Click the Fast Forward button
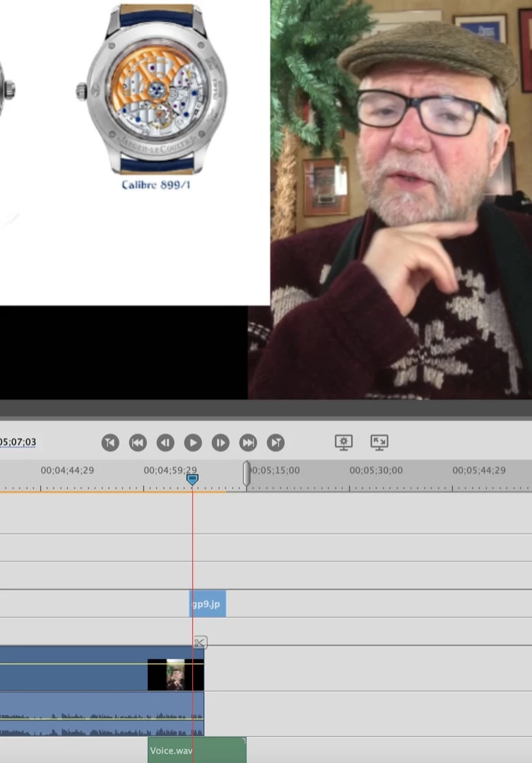Image resolution: width=532 pixels, height=763 pixels. (248, 443)
